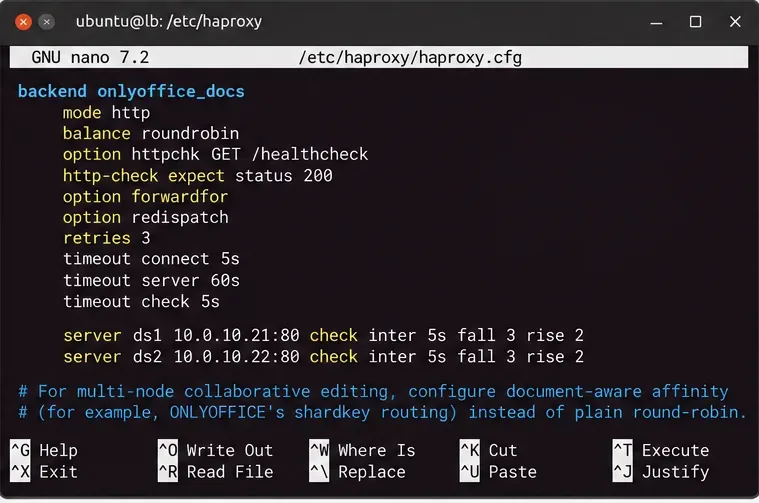Click the 'mode http' line
Viewport: 759px width, 503px height.
(x=106, y=112)
